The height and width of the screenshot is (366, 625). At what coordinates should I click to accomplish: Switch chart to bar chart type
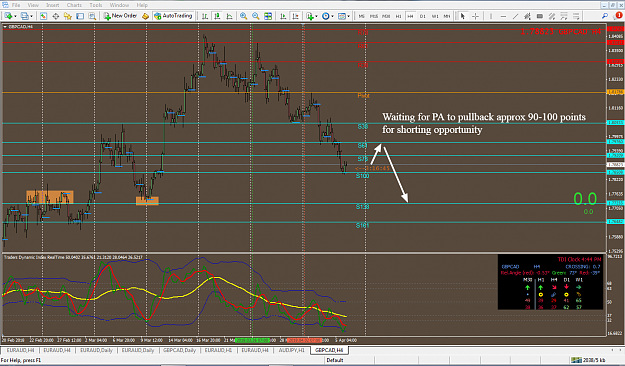pos(205,16)
